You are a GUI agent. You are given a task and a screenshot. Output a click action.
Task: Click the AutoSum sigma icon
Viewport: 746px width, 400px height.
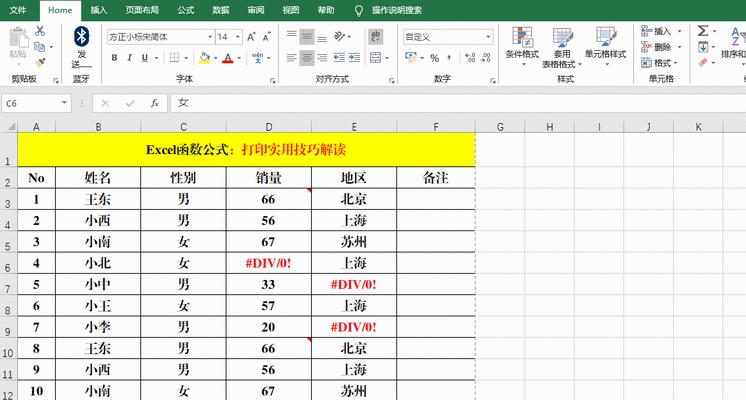click(x=703, y=31)
